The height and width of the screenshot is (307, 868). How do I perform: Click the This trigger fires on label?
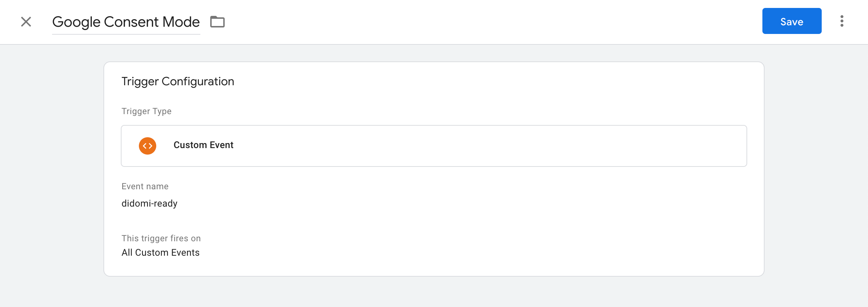[x=161, y=238]
